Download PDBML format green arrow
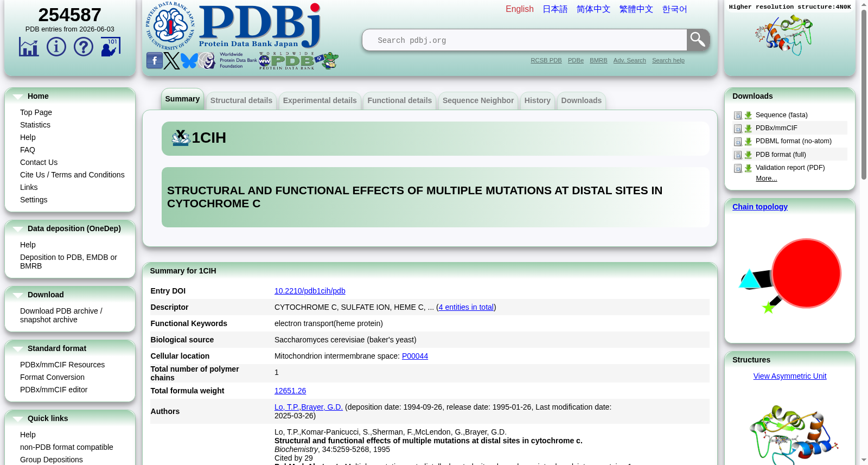Viewport: 868px width, 465px height. pyautogui.click(x=748, y=142)
